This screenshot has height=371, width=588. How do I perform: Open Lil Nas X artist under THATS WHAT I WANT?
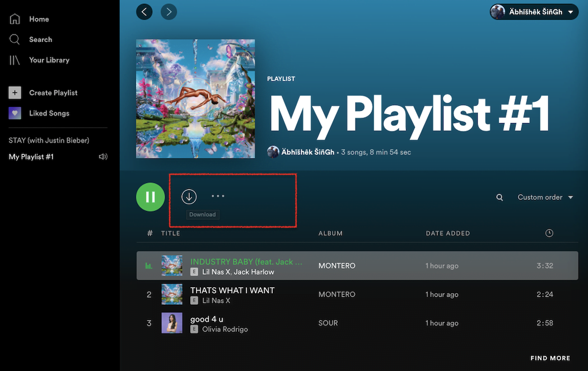(216, 300)
